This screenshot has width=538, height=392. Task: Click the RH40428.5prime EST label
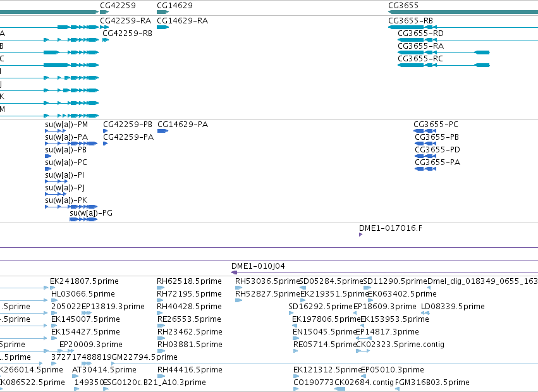pyautogui.click(x=190, y=307)
